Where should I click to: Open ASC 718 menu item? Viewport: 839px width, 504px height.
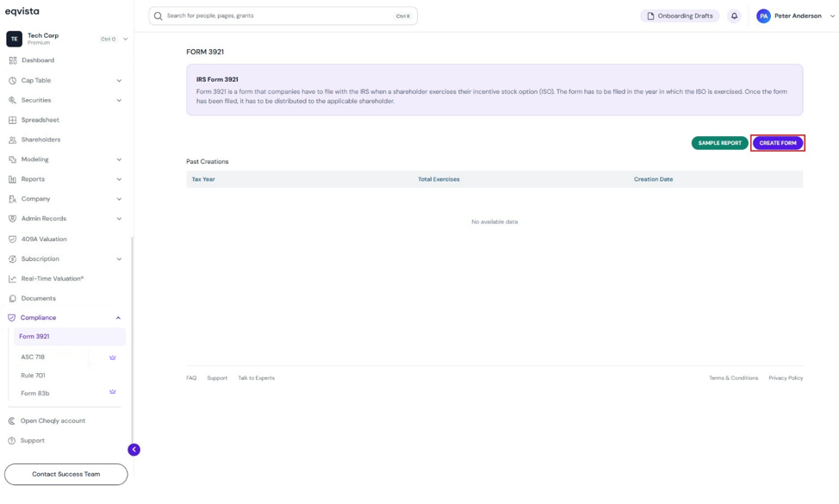click(33, 357)
